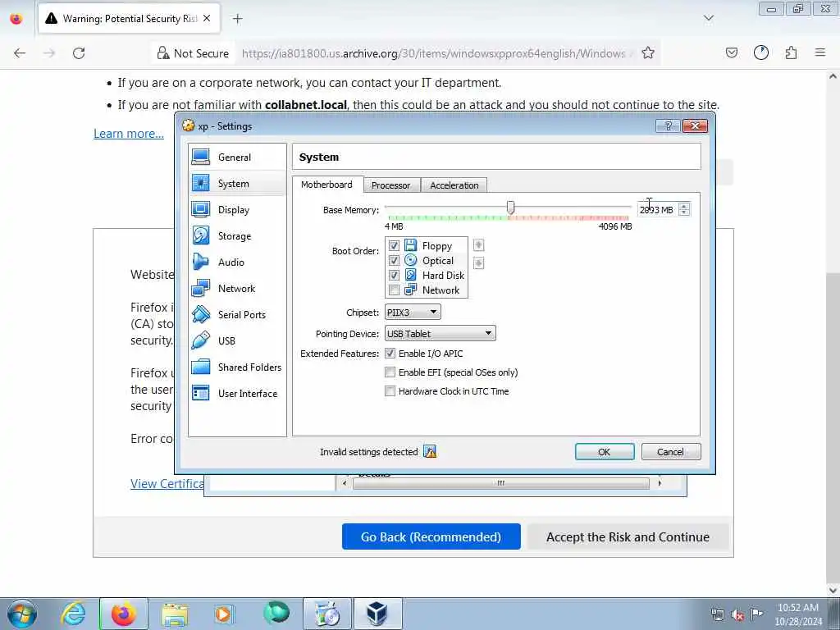Viewport: 840px width, 630px height.
Task: Open Network settings category
Action: 237,289
